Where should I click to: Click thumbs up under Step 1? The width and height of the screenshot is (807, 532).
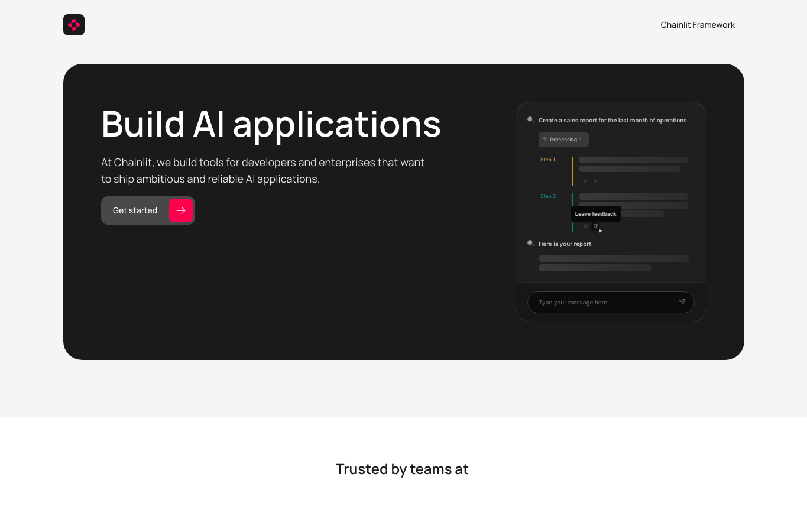point(585,181)
